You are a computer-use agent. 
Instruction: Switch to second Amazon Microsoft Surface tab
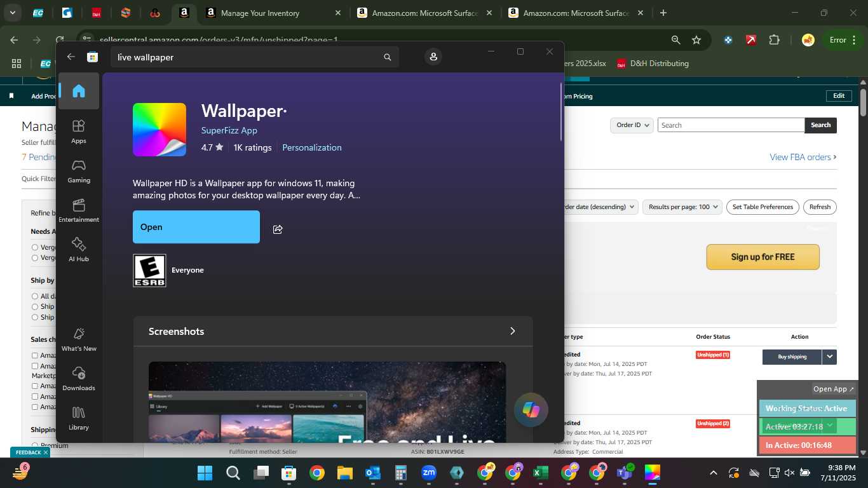pyautogui.click(x=576, y=13)
